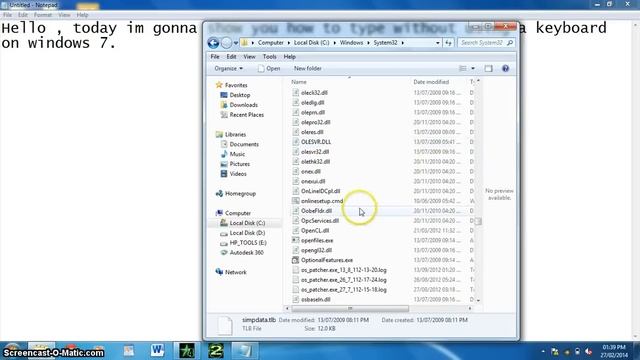Open Autodesk 360 in navigation pane
640x360 pixels.
(242, 252)
